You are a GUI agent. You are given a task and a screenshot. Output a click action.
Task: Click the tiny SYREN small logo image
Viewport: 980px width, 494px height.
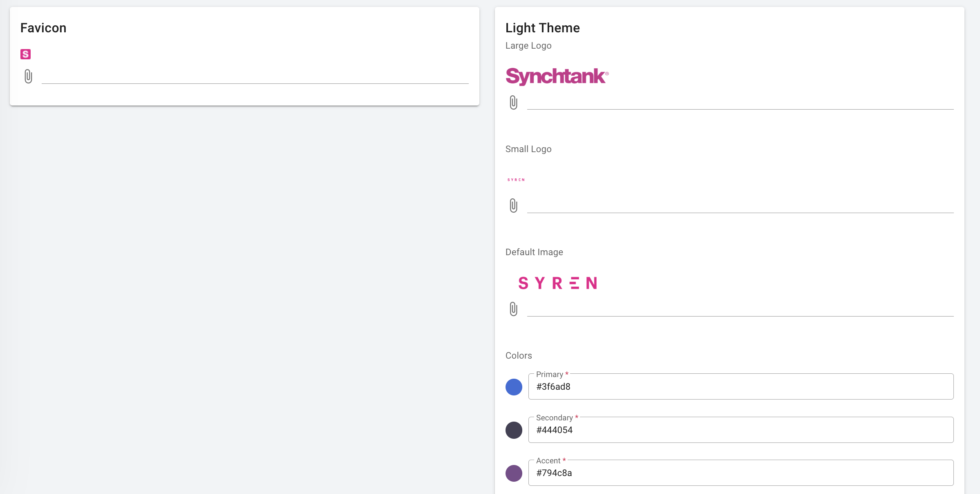[x=516, y=180]
